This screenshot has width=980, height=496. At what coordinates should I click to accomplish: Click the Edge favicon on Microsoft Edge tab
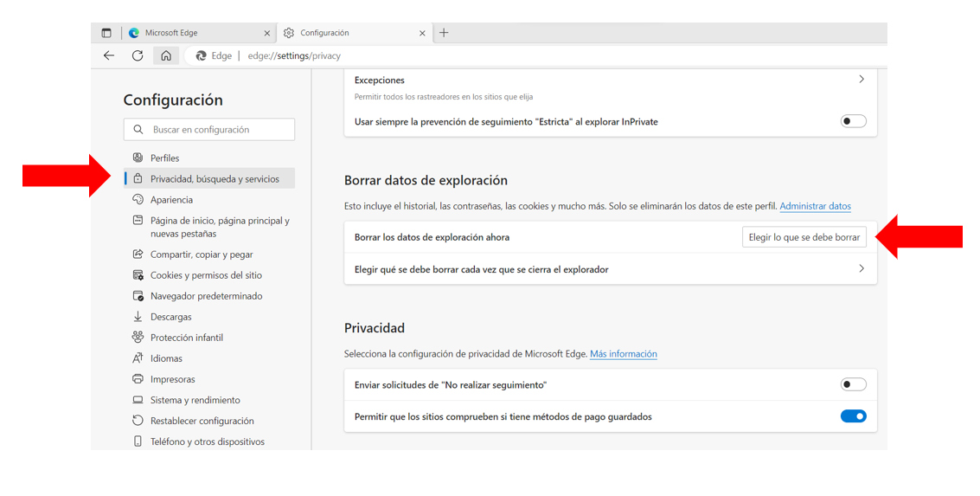click(134, 33)
